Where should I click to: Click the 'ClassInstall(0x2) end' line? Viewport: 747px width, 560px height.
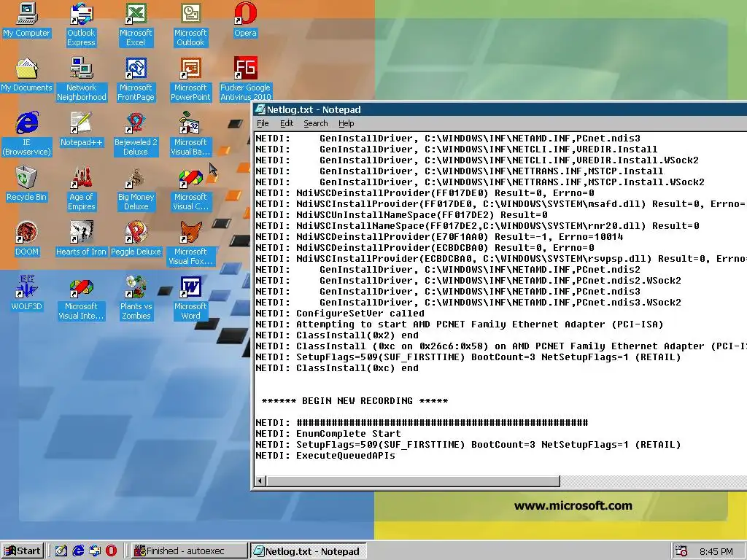pos(337,335)
